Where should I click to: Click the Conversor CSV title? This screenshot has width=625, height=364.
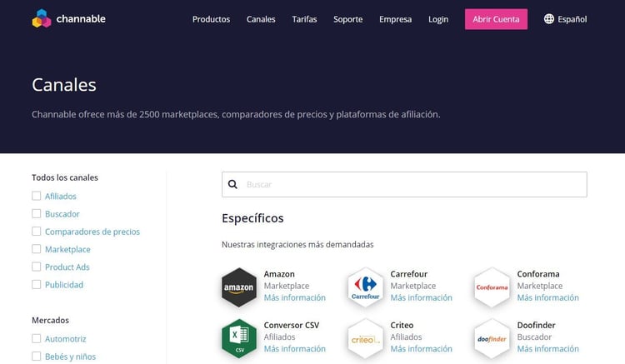(x=292, y=325)
